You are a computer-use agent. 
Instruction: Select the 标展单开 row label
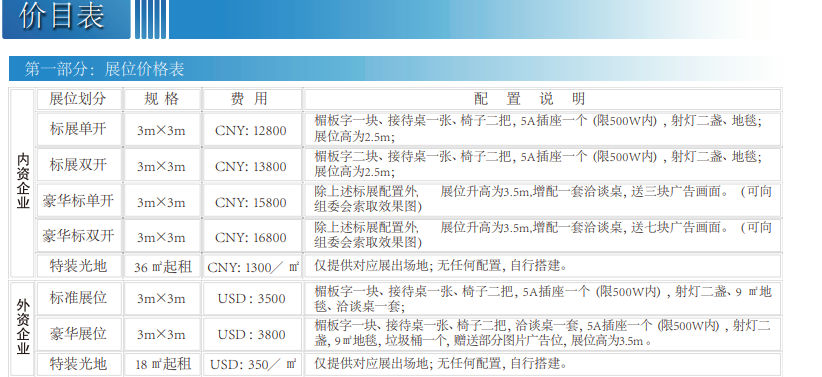tap(79, 129)
